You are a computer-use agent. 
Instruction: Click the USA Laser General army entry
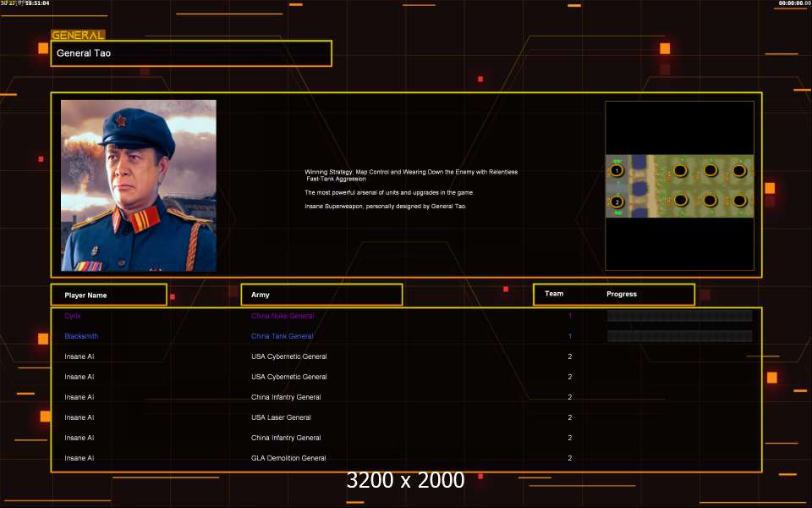pyautogui.click(x=281, y=417)
